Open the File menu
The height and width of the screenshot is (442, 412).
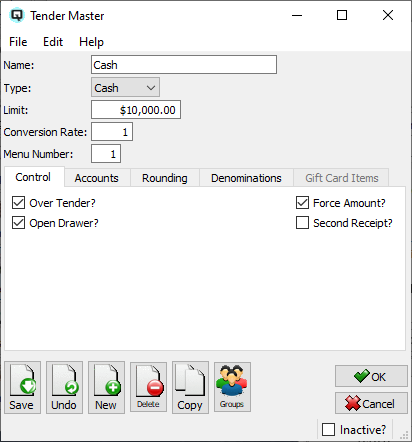click(18, 42)
